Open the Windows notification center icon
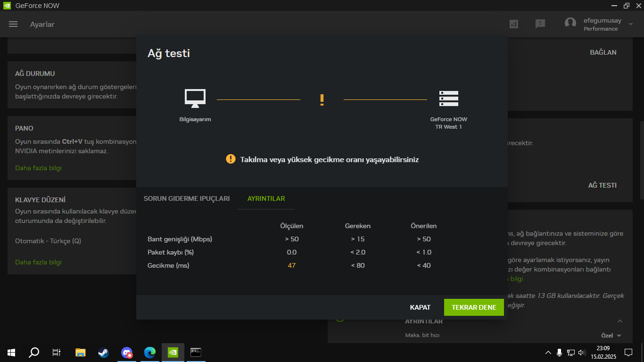644x362 pixels. point(628,352)
